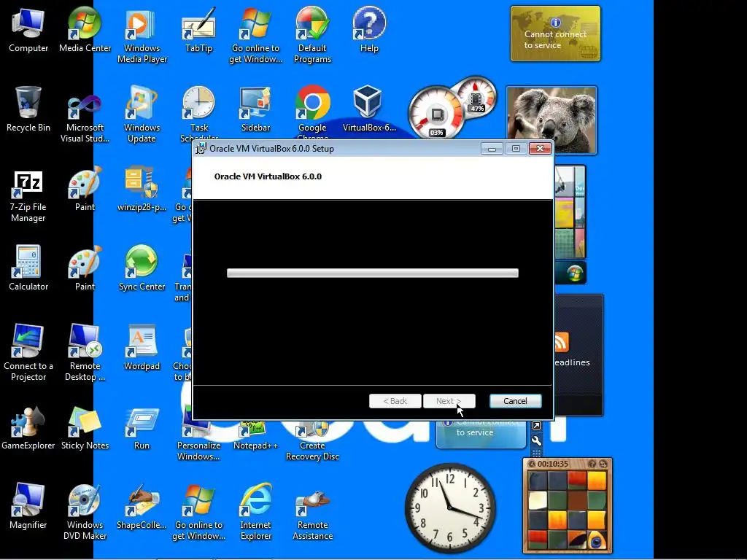This screenshot has width=747, height=560.
Task: Launch Google Chrome from desktop
Action: point(312,112)
